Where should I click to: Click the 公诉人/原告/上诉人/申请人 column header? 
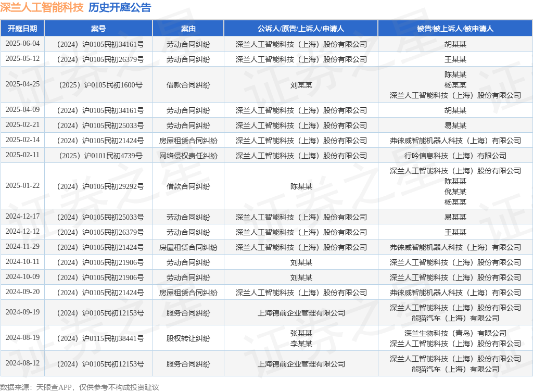301,29
